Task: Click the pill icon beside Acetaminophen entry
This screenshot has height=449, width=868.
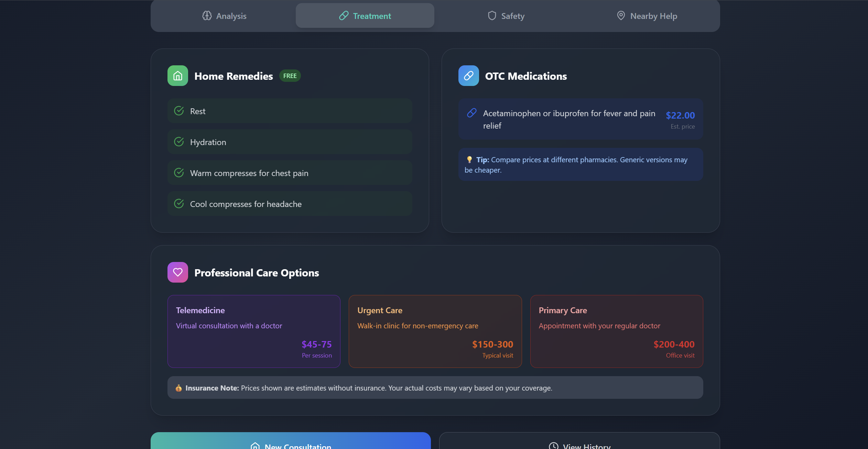Action: 472,113
